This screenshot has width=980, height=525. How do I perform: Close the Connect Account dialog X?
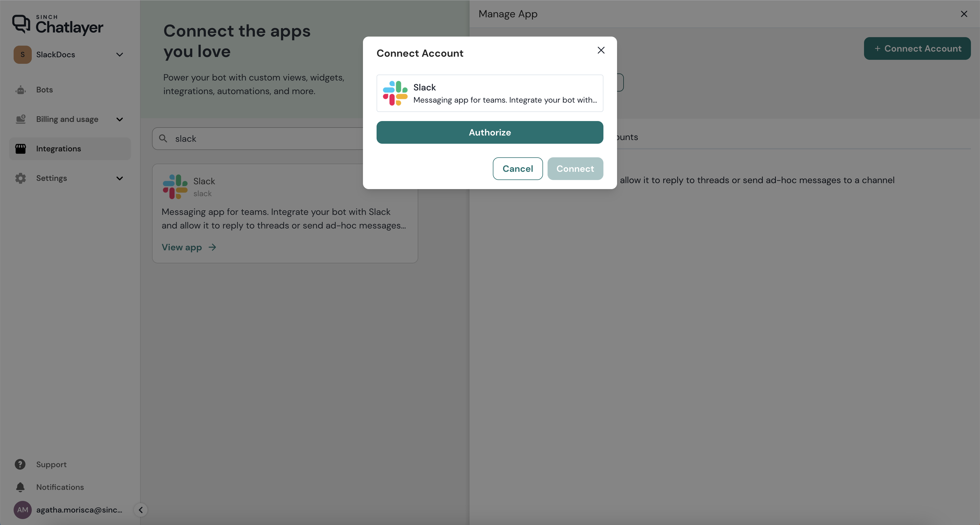[601, 50]
